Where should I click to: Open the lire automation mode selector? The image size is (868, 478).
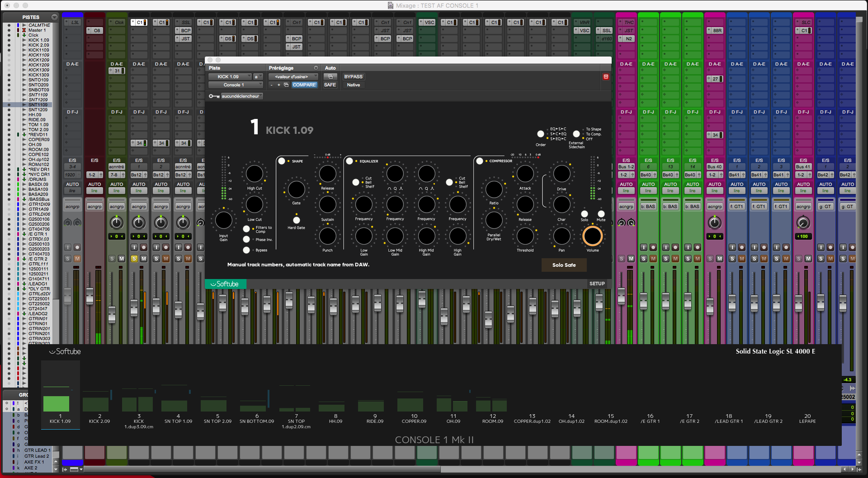(x=72, y=190)
